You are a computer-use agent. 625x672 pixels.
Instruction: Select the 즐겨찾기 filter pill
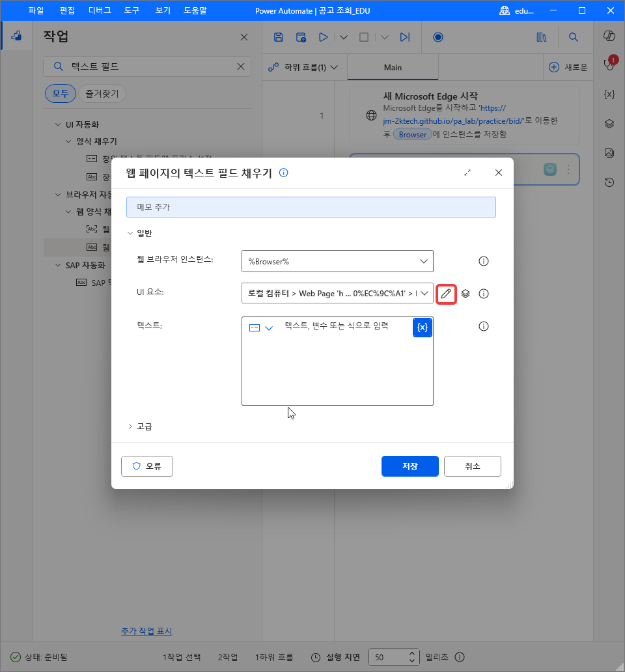pyautogui.click(x=102, y=93)
